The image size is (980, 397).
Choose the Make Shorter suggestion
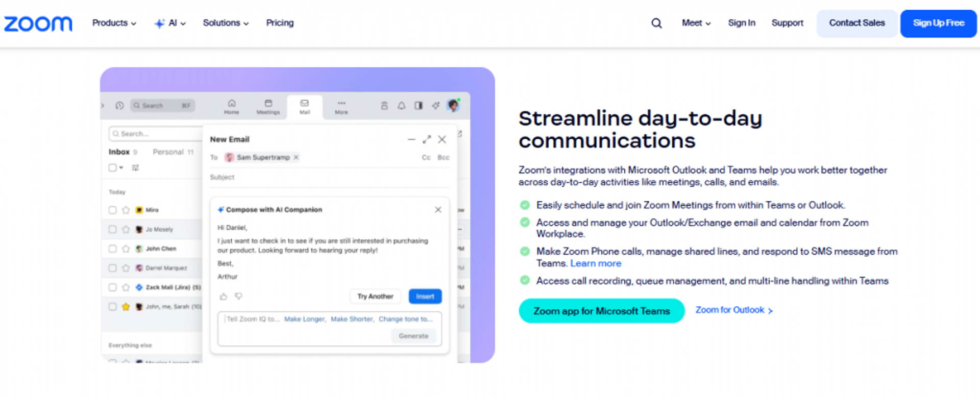(352, 319)
